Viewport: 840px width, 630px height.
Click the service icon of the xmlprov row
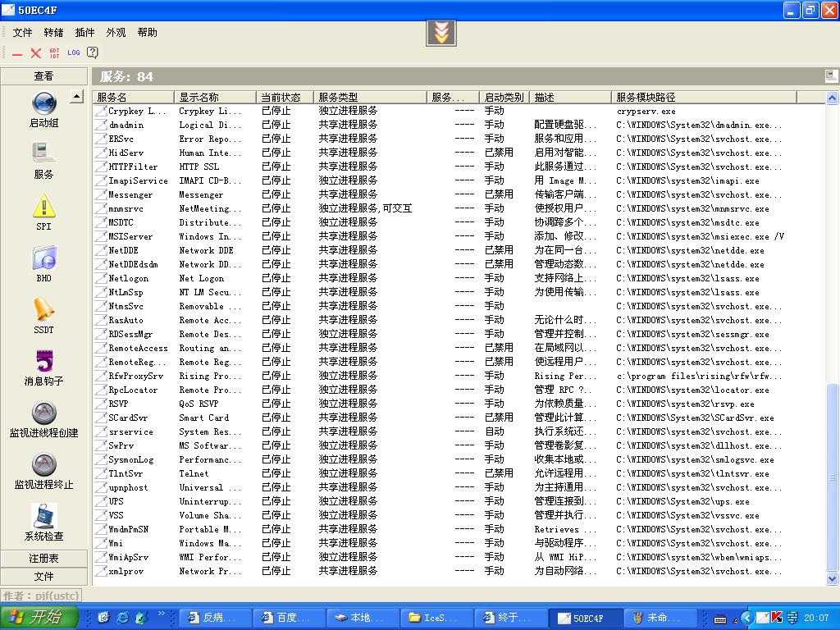point(101,571)
